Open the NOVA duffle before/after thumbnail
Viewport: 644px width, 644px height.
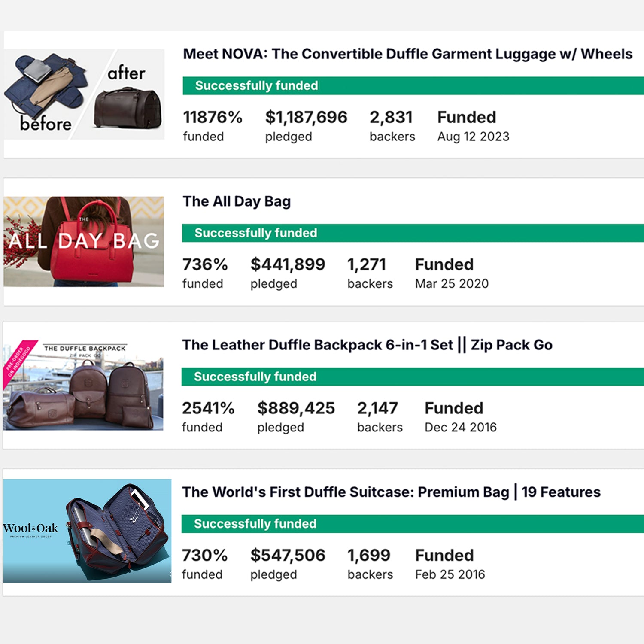[84, 94]
